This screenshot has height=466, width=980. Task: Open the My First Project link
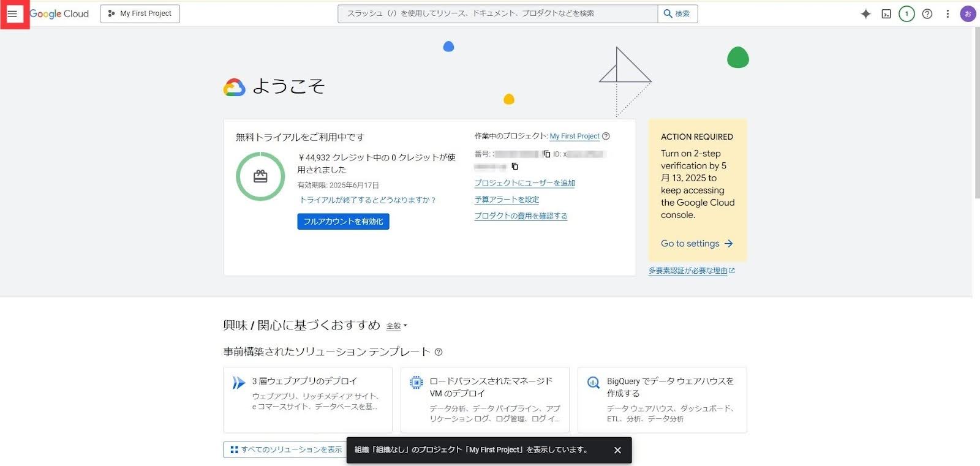[x=575, y=136]
